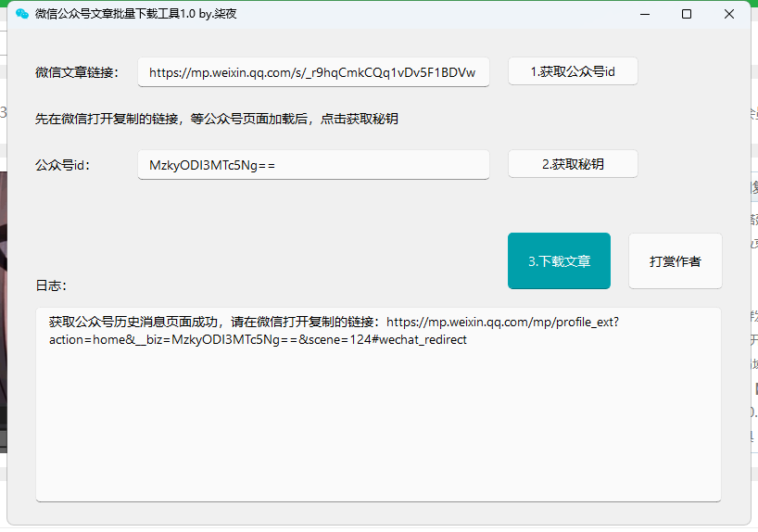The image size is (758, 532).
Task: Click the 日志 label above the log box
Action: (x=51, y=285)
